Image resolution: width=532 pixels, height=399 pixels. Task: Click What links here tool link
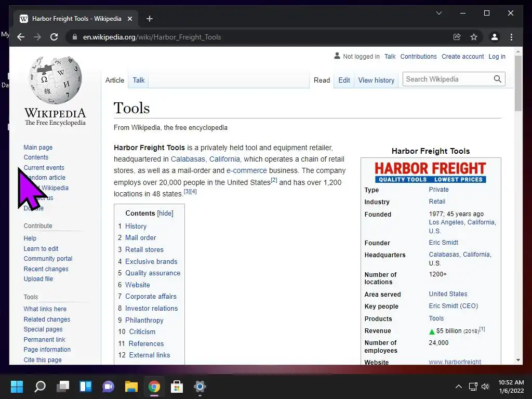45,309
